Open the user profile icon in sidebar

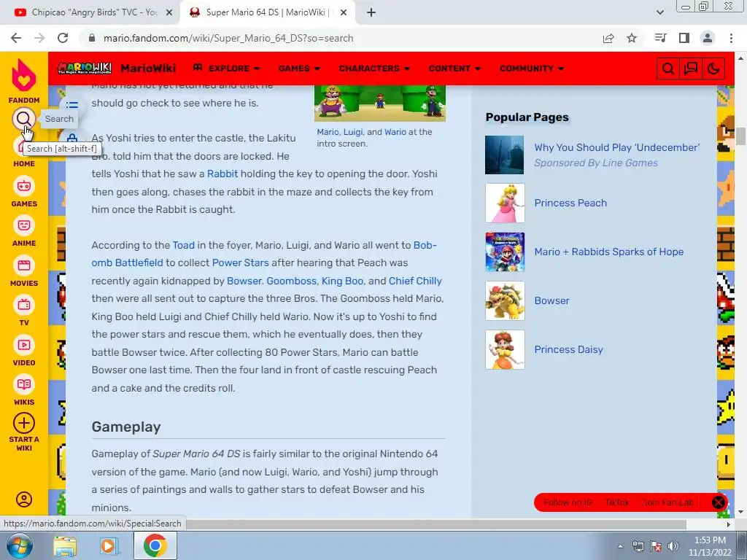24,499
